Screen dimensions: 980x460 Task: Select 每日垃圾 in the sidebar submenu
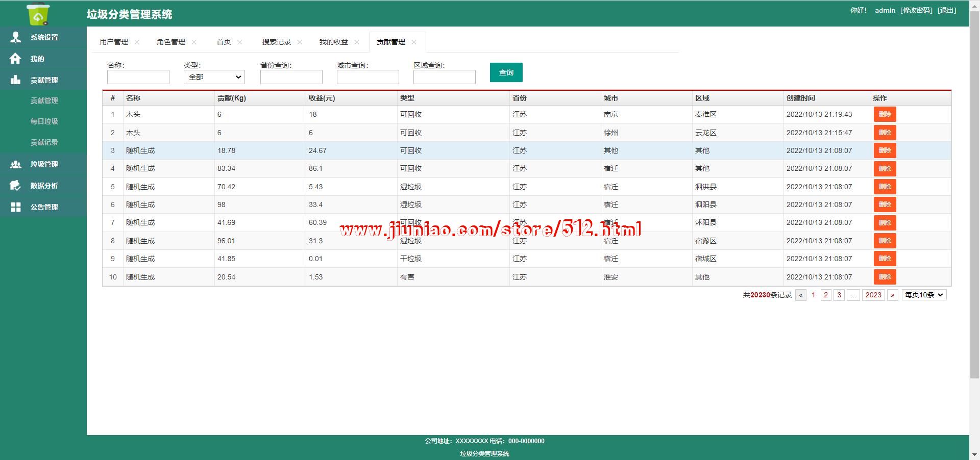[44, 121]
